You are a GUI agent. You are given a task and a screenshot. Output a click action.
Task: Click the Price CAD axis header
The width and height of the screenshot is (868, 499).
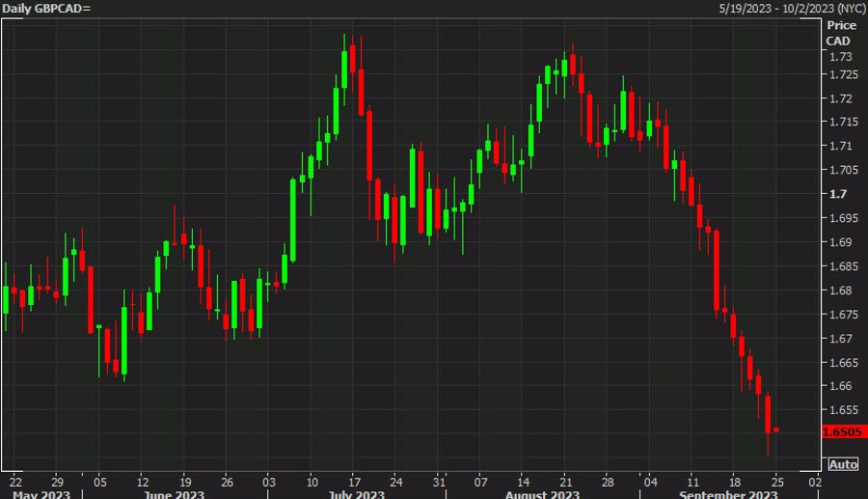pyautogui.click(x=841, y=34)
